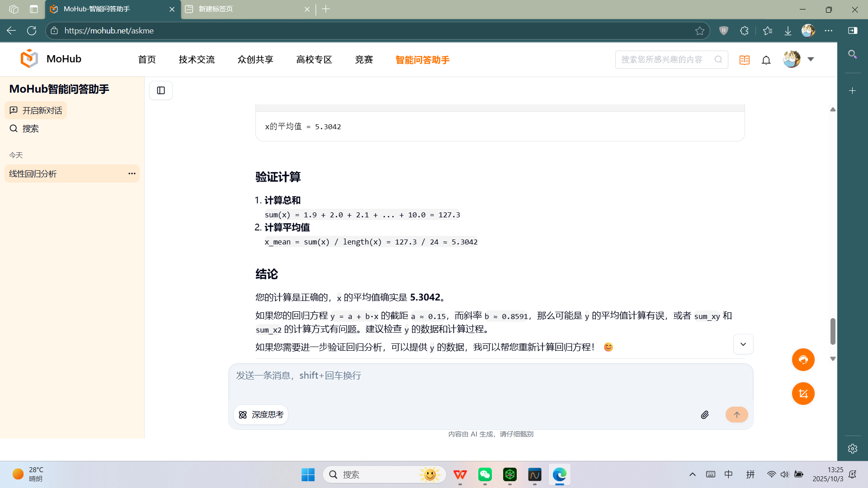Screen dimensions: 868x488
Task: Click Edge sidebar search icon
Action: click(853, 54)
